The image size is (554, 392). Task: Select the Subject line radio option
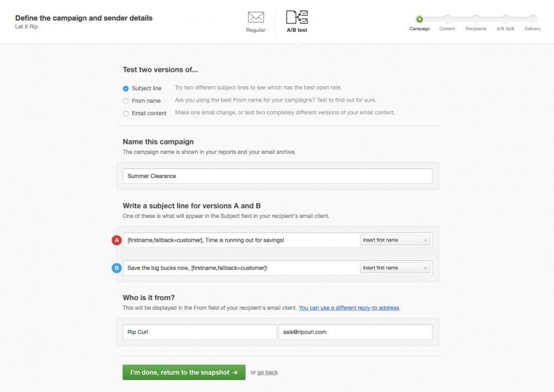click(x=126, y=88)
